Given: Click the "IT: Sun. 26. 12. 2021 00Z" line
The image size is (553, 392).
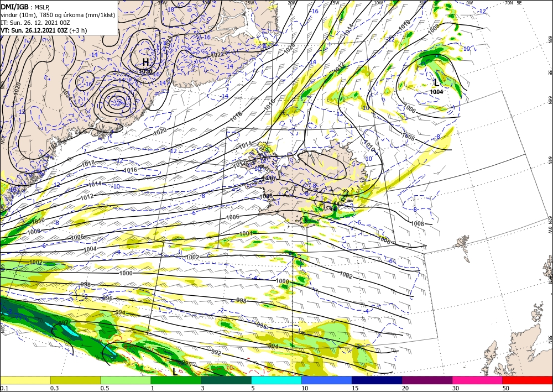Looking at the screenshot, I should pos(35,23).
